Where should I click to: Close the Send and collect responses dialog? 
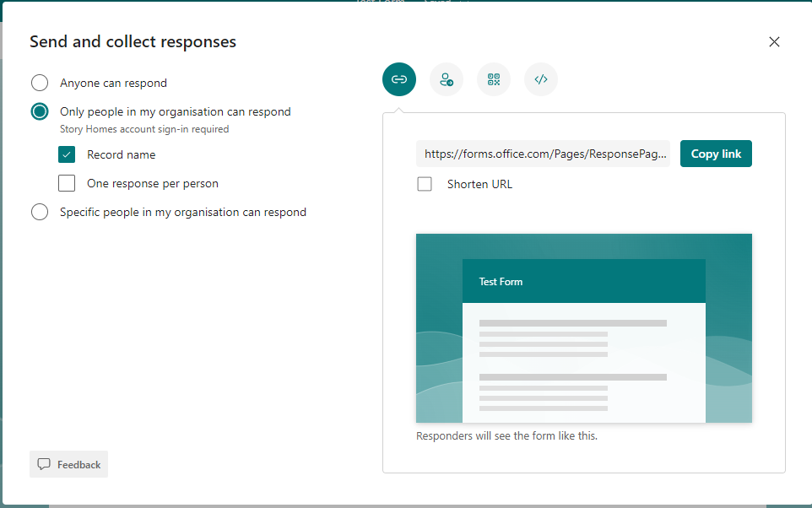coord(774,42)
